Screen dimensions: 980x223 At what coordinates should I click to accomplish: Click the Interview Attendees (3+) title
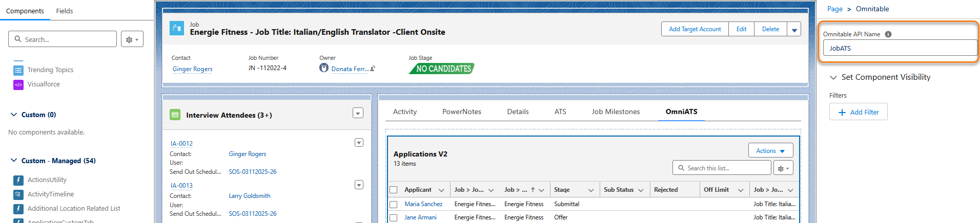[229, 115]
